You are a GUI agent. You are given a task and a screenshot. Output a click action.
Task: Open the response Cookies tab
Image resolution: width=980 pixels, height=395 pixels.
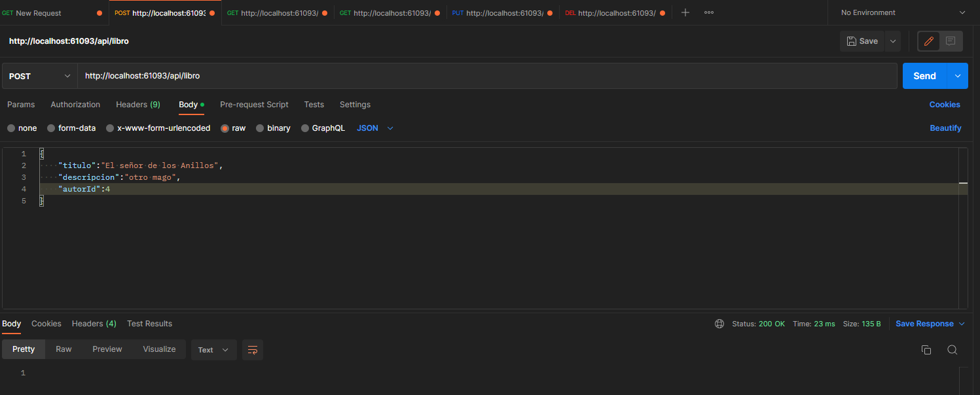46,324
